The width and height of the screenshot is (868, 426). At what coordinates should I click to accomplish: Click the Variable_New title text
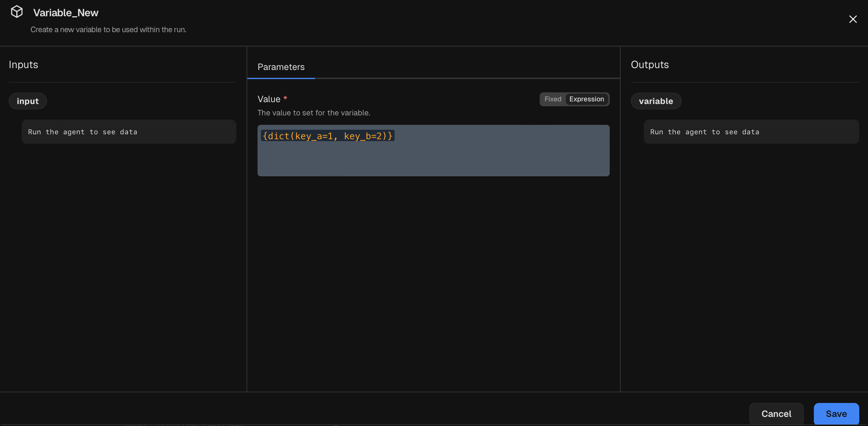click(x=66, y=12)
